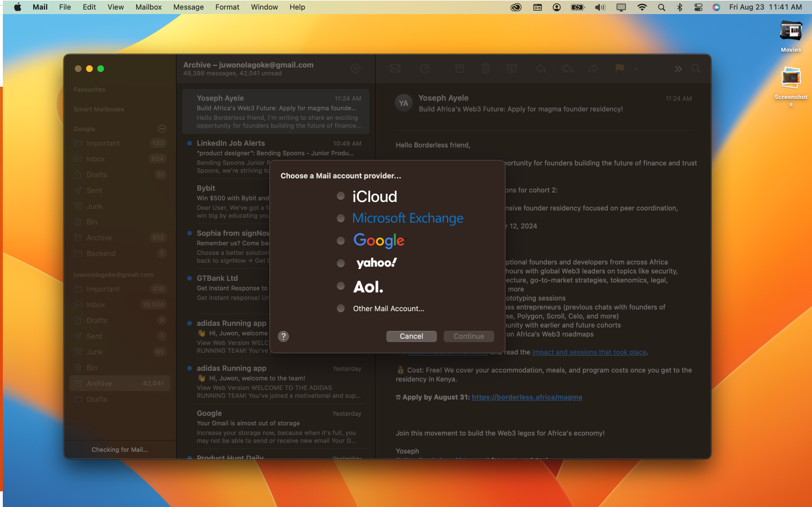Click the filter icon above message list
The height and width of the screenshot is (507, 812).
pos(355,69)
